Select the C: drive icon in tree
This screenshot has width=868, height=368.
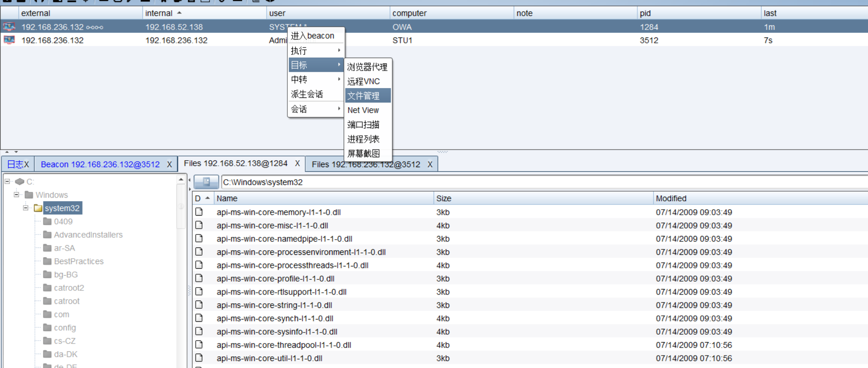(x=19, y=181)
